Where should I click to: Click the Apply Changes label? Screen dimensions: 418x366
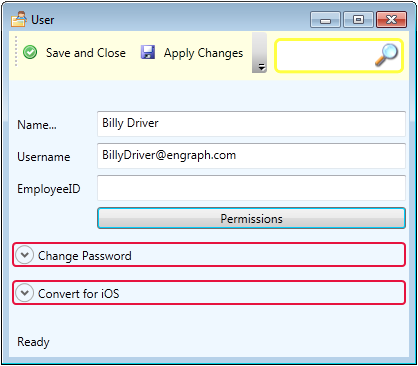point(203,53)
